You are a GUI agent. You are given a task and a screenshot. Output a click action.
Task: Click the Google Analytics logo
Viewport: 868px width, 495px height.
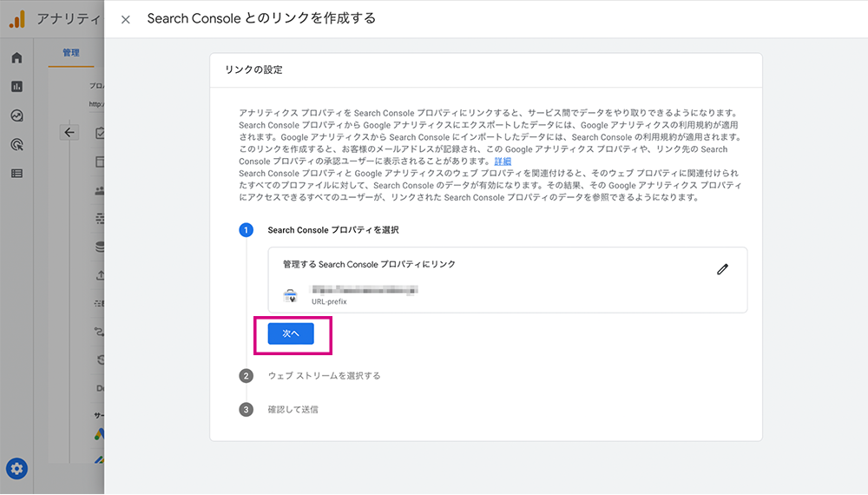[x=17, y=19]
